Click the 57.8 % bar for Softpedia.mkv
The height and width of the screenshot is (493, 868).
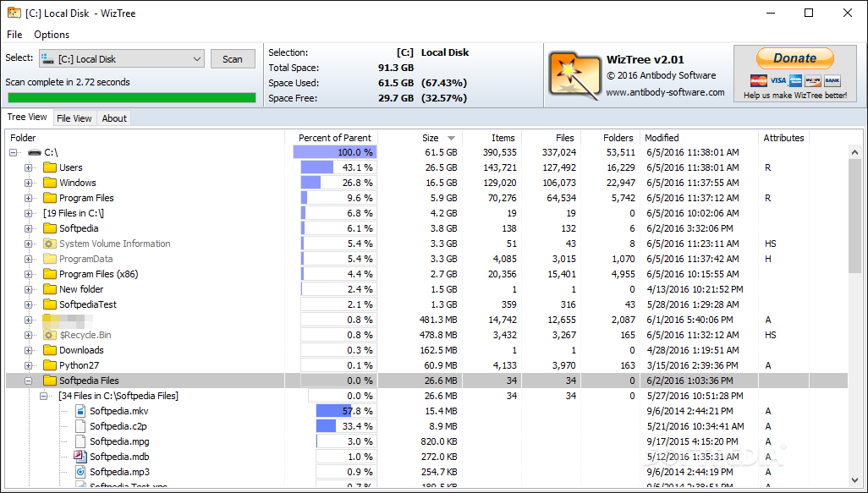tap(347, 411)
